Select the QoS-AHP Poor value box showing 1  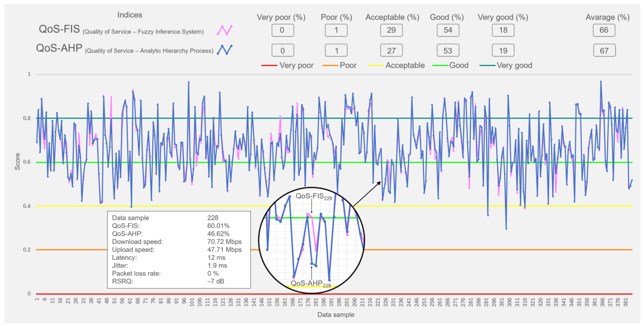click(336, 51)
